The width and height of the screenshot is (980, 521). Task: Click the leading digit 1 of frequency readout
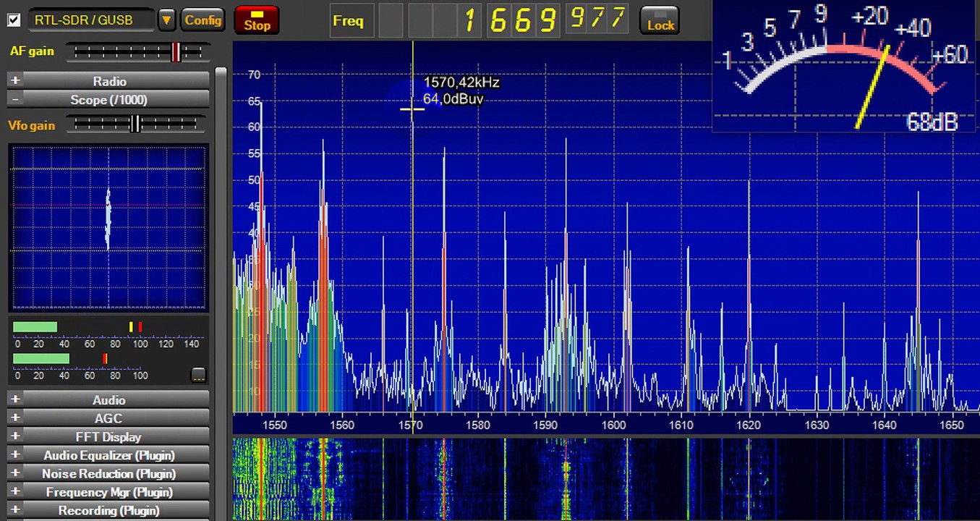pos(471,20)
